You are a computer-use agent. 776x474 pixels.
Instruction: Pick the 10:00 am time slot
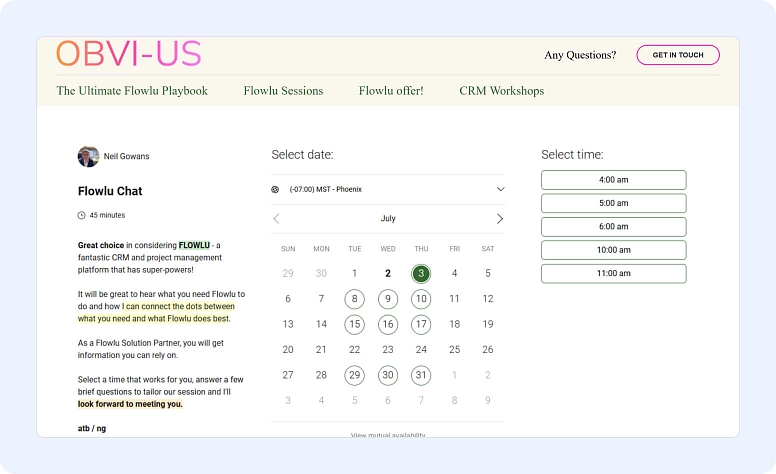click(613, 250)
